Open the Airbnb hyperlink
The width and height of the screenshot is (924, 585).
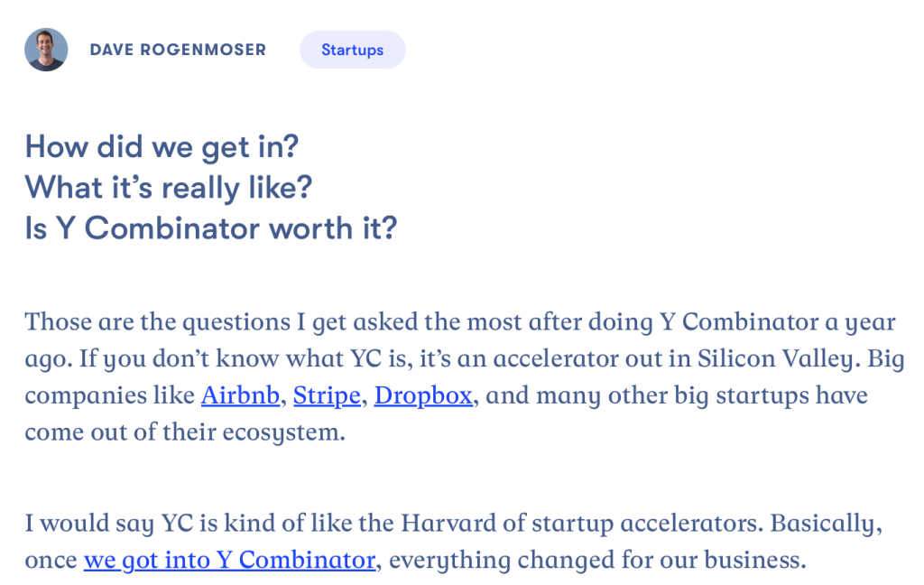click(240, 395)
